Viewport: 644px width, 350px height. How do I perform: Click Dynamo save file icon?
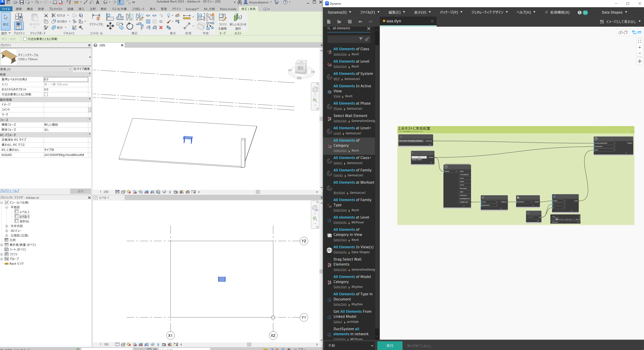point(350,22)
